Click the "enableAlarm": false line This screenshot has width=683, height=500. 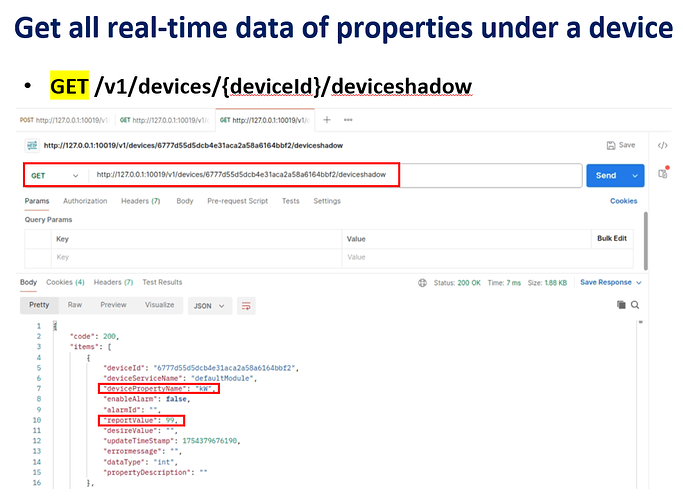147,399
